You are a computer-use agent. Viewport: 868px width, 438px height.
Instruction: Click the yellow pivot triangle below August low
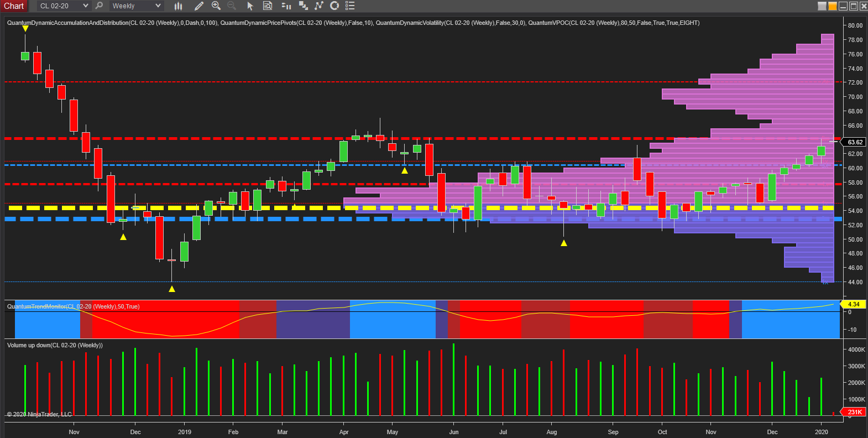[x=564, y=243]
